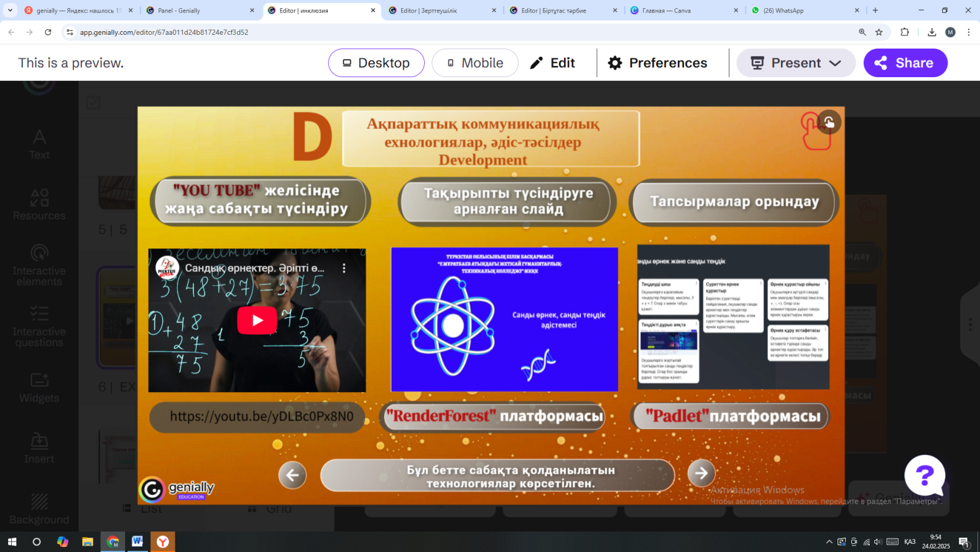Open Yandex Browser from the taskbar

163,542
